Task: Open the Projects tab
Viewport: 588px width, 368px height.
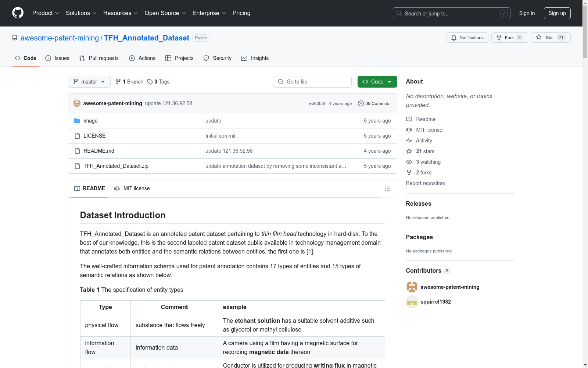Action: click(179, 58)
